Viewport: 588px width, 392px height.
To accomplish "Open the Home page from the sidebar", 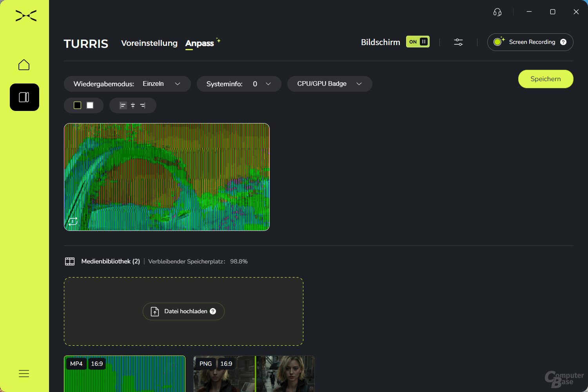I will [24, 65].
